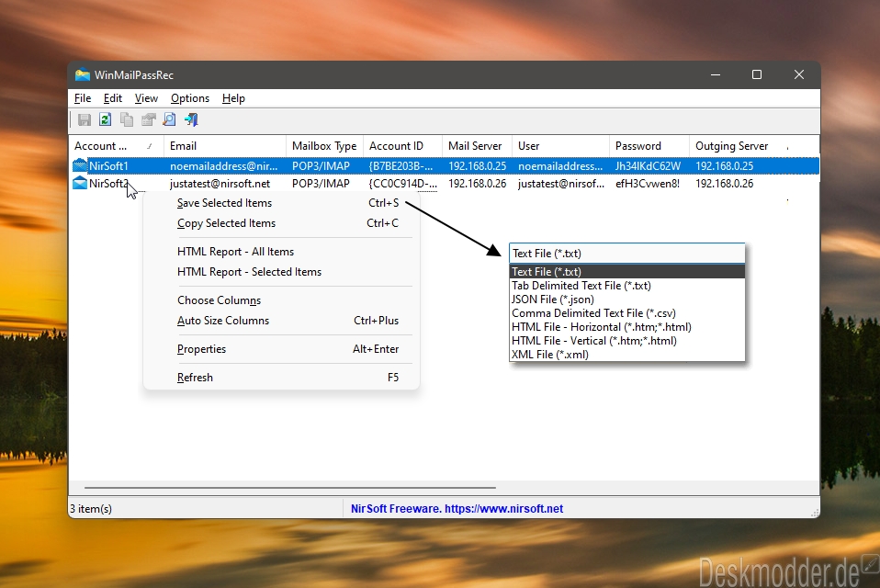The image size is (880, 588).
Task: Click the Copy Selected Items toolbar icon
Action: [127, 119]
